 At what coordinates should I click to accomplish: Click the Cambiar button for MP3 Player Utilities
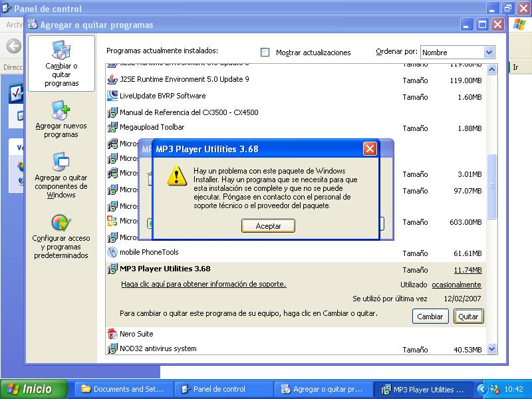click(x=430, y=317)
